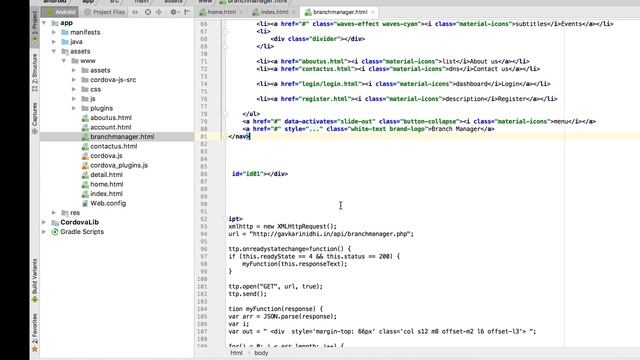
Task: Click the cordova.js file icon
Action: pyautogui.click(x=85, y=156)
